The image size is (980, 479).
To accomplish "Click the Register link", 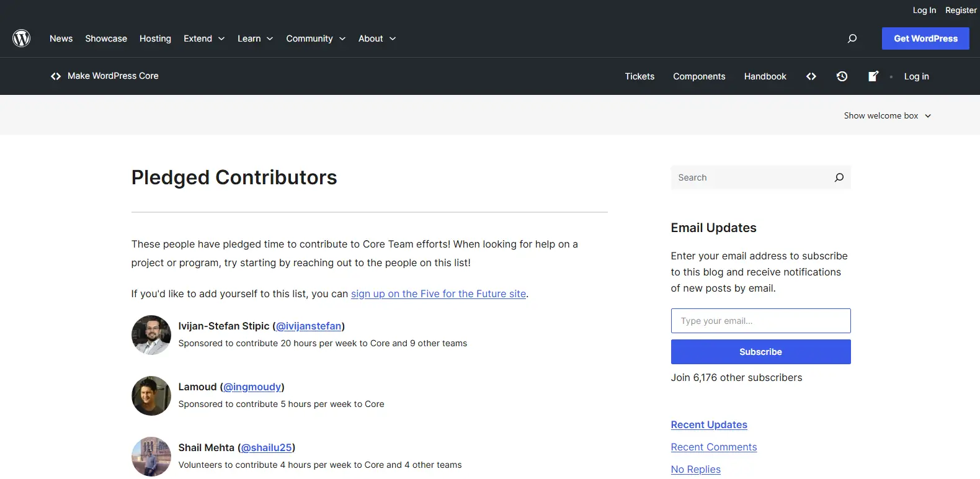I will click(x=961, y=10).
